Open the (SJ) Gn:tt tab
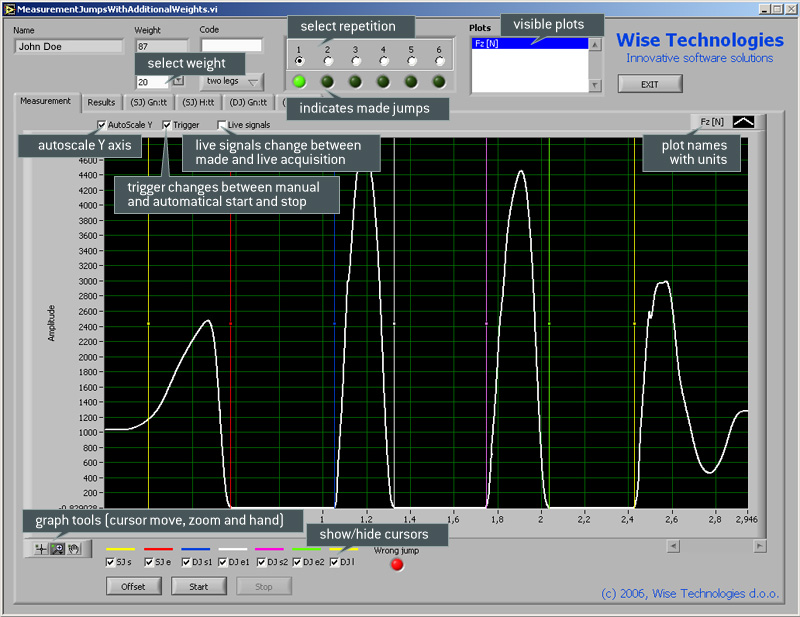800x617 pixels. pos(148,102)
